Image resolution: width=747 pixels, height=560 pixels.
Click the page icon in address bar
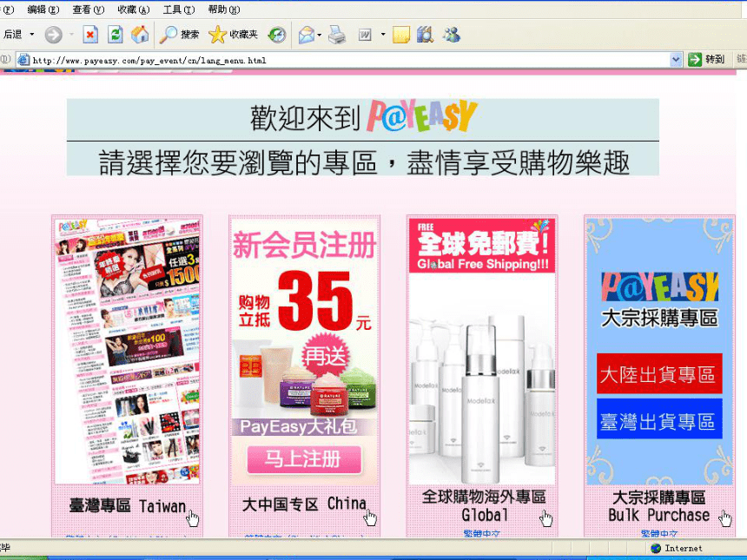coord(23,60)
